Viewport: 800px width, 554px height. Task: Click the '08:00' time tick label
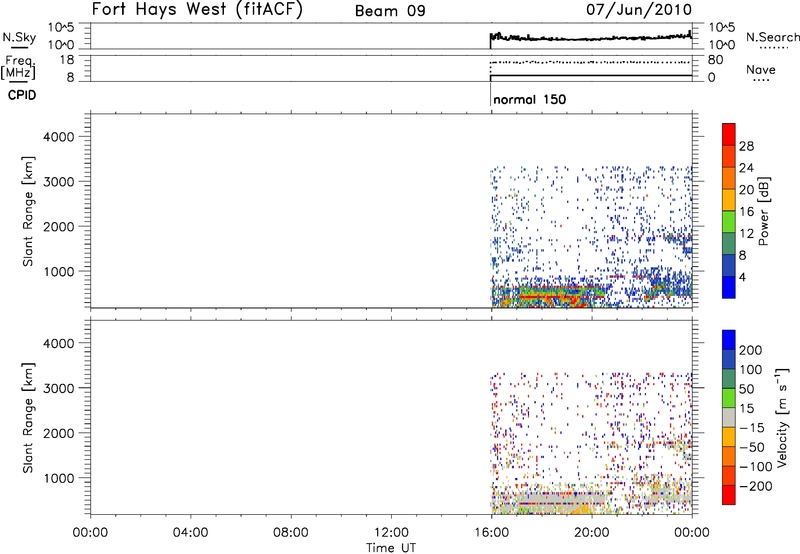tap(291, 533)
